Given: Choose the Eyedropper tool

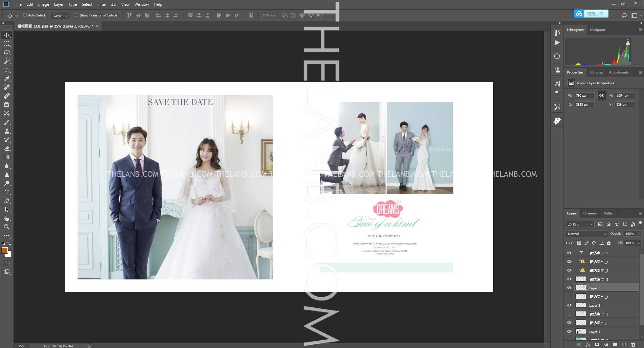Looking at the screenshot, I should click(7, 79).
